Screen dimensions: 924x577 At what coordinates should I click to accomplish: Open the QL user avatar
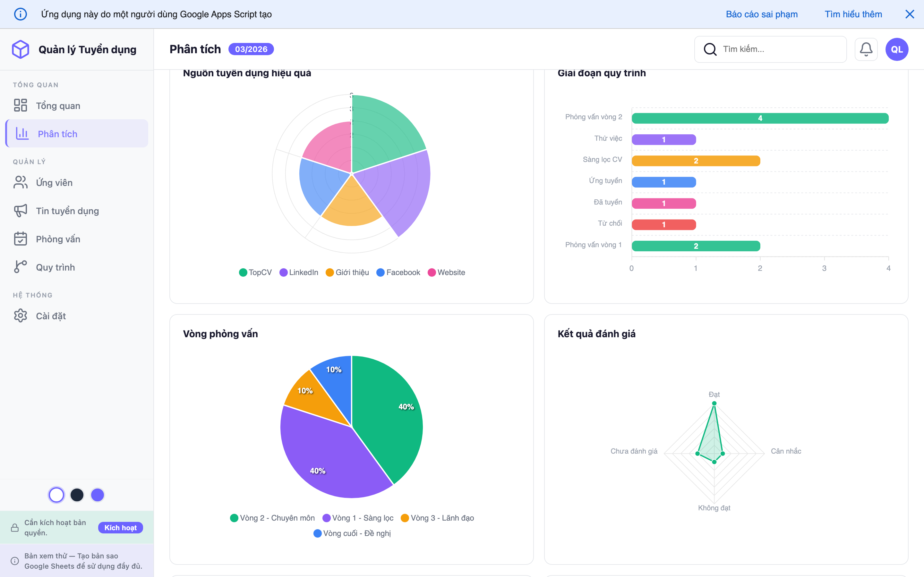(x=896, y=49)
